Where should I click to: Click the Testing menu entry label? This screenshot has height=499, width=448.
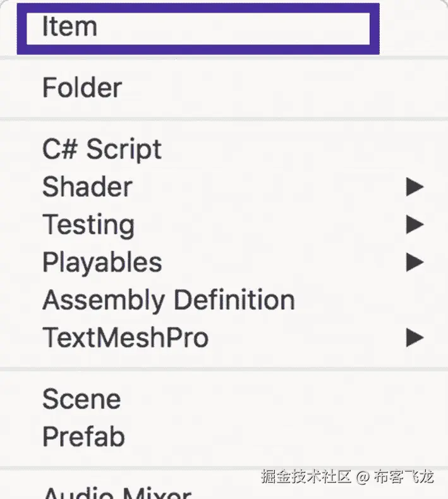click(x=88, y=225)
